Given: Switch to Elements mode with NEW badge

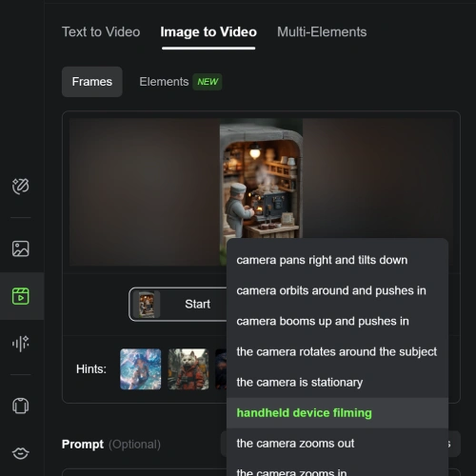Looking at the screenshot, I should click(x=180, y=82).
